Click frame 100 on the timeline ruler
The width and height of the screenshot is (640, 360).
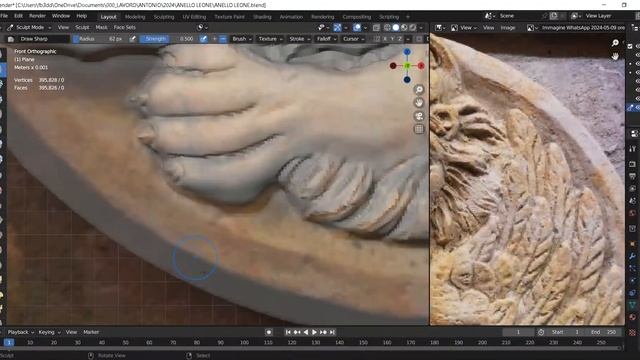(x=244, y=342)
